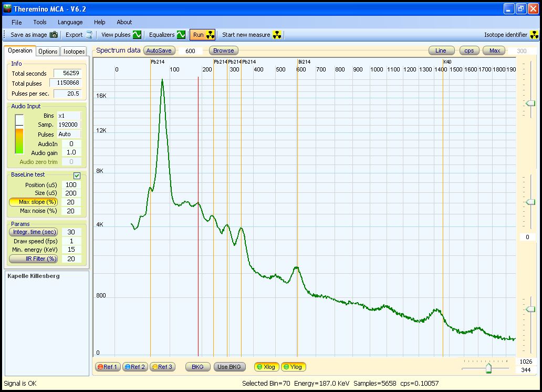
Task: Click the horizontal zoom slider handle
Action: [x=488, y=368]
